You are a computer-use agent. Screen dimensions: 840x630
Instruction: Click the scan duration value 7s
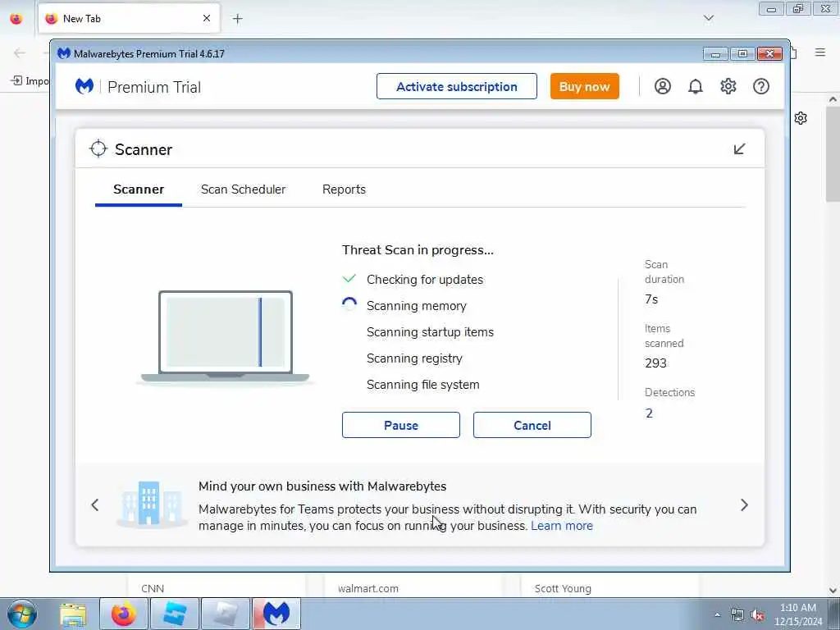[651, 299]
